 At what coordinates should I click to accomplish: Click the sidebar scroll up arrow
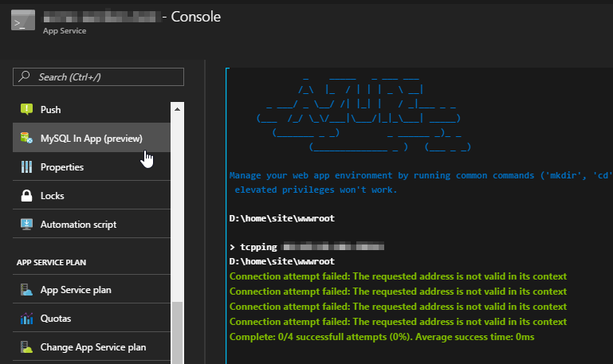tap(177, 109)
